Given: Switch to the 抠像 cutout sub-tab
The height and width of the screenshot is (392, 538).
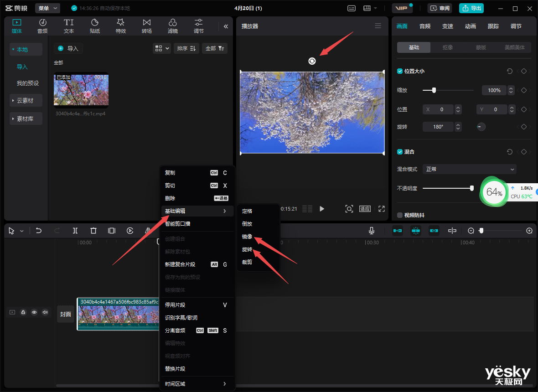Looking at the screenshot, I should (447, 47).
